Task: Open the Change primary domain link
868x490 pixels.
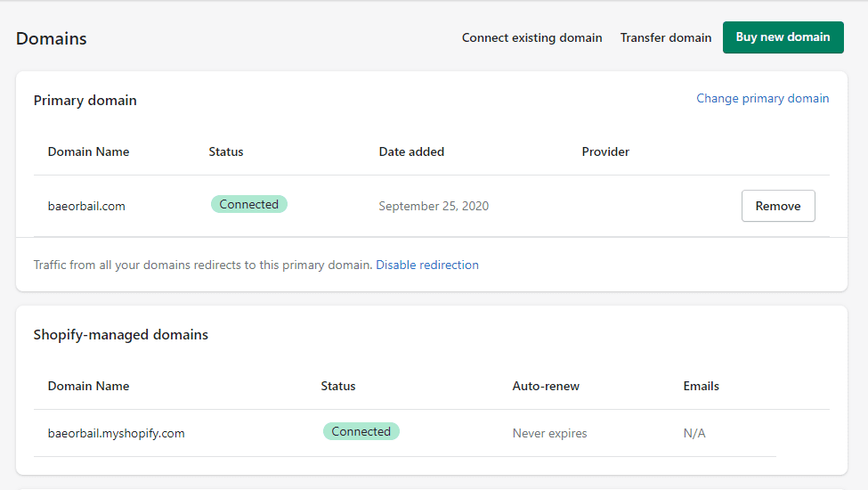Action: [x=762, y=99]
